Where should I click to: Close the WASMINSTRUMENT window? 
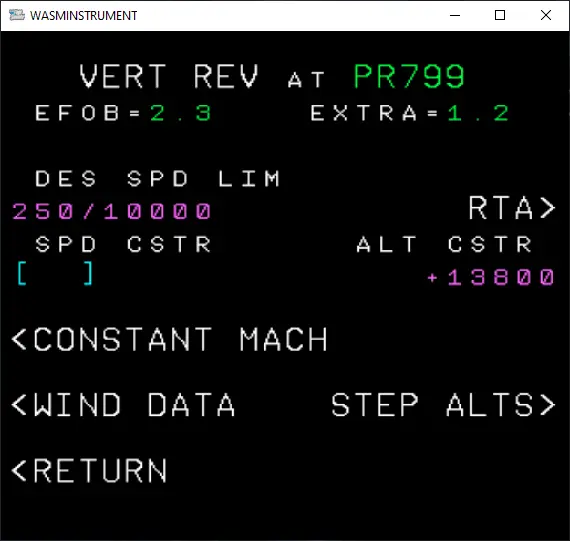[x=546, y=15]
